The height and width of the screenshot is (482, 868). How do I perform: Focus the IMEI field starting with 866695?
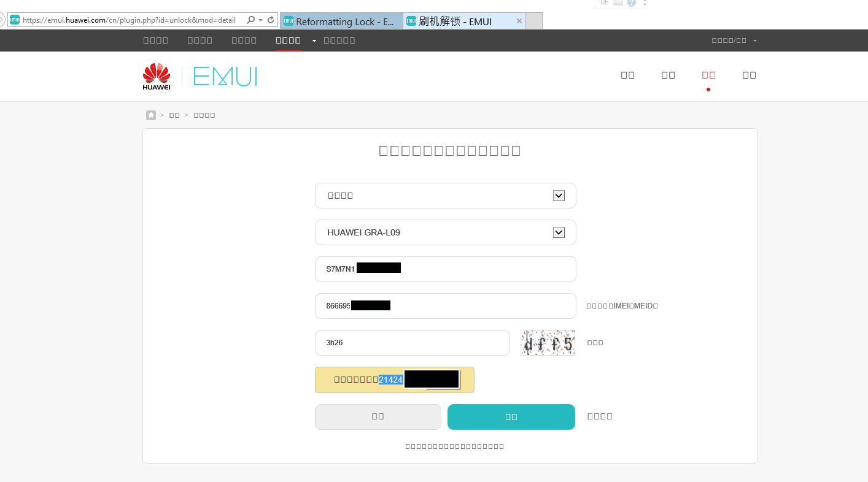pos(446,306)
